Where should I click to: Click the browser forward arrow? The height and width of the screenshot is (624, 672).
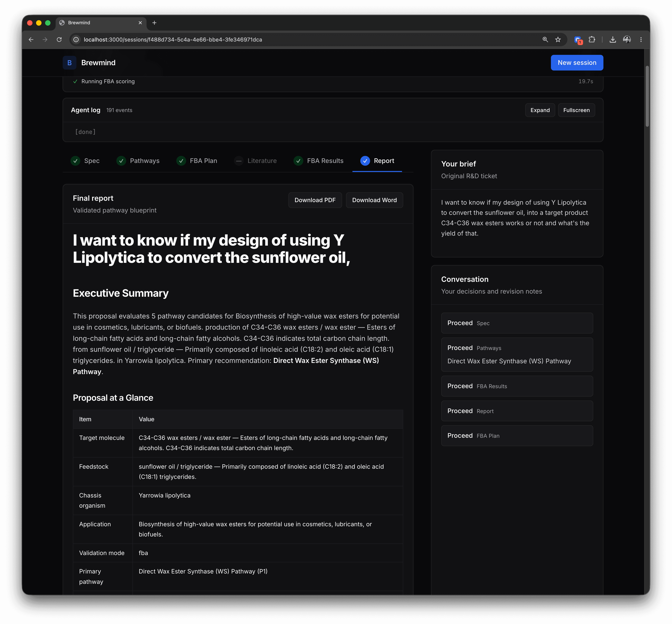point(45,40)
